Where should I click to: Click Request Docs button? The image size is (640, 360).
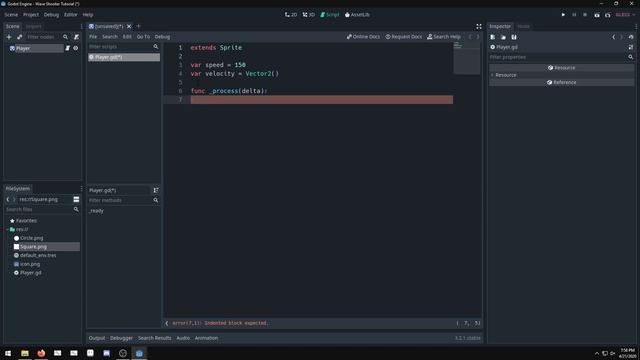(x=404, y=37)
